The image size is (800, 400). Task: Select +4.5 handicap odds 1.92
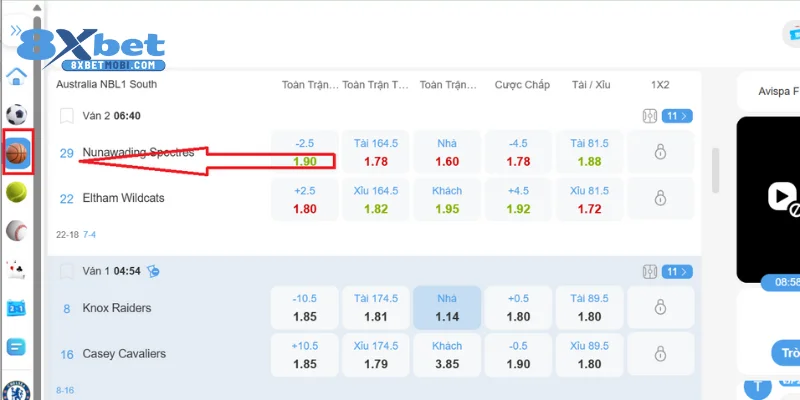pyautogui.click(x=518, y=199)
